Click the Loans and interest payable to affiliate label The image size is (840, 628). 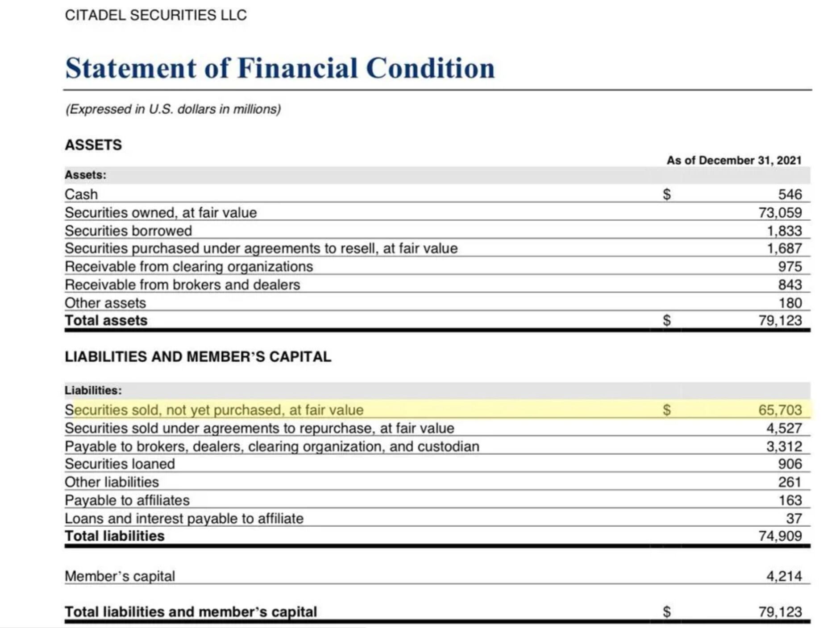click(x=184, y=518)
